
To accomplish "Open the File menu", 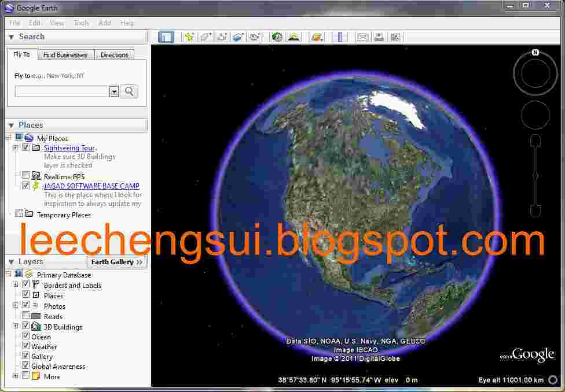I will 14,23.
